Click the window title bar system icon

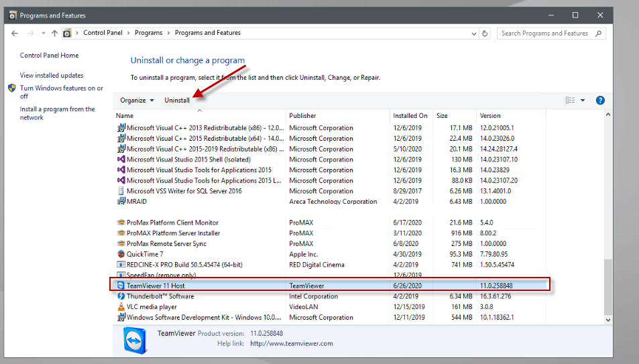point(13,15)
